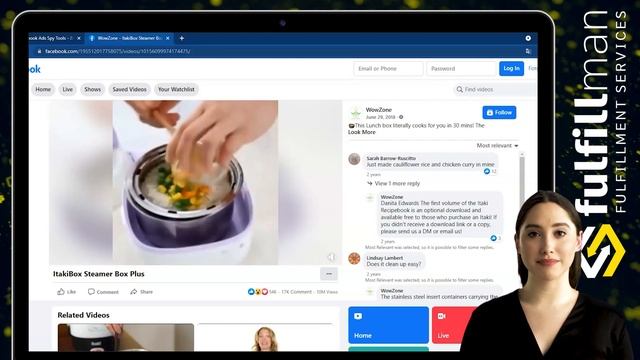Viewport: 640px width, 360px height.
Task: Select the Live tab
Action: 67,89
